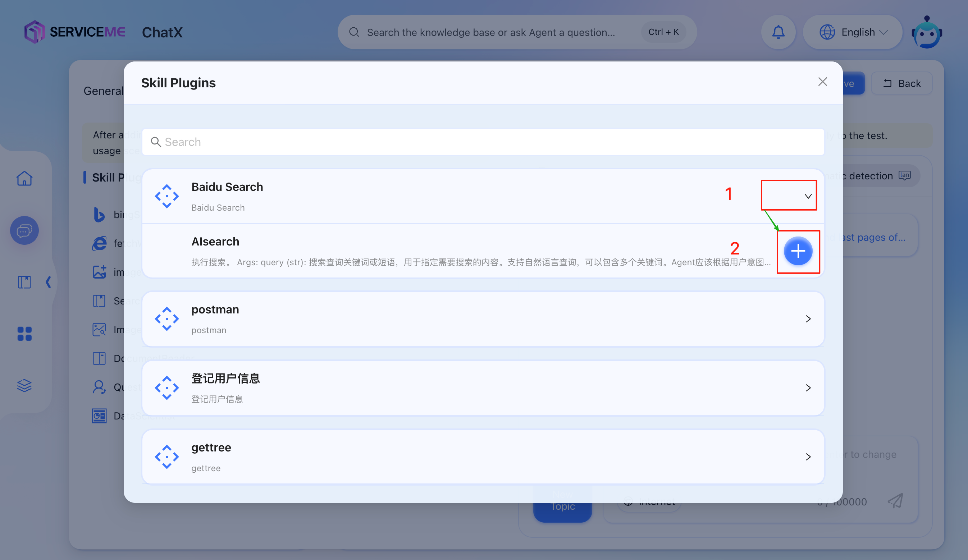The image size is (968, 560).
Task: Click the gettree plugin icon
Action: point(167,457)
